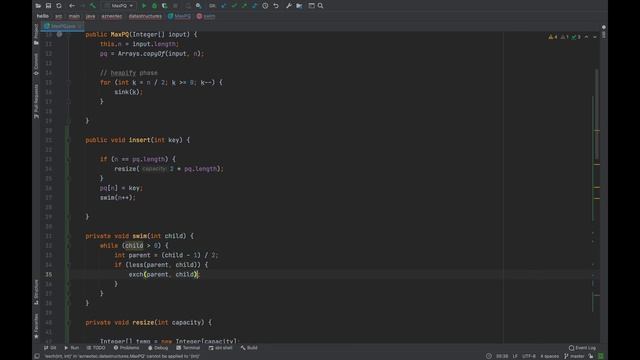Click the MaxPQ class breadcrumb
This screenshot has height=360, width=640.
coord(180,16)
